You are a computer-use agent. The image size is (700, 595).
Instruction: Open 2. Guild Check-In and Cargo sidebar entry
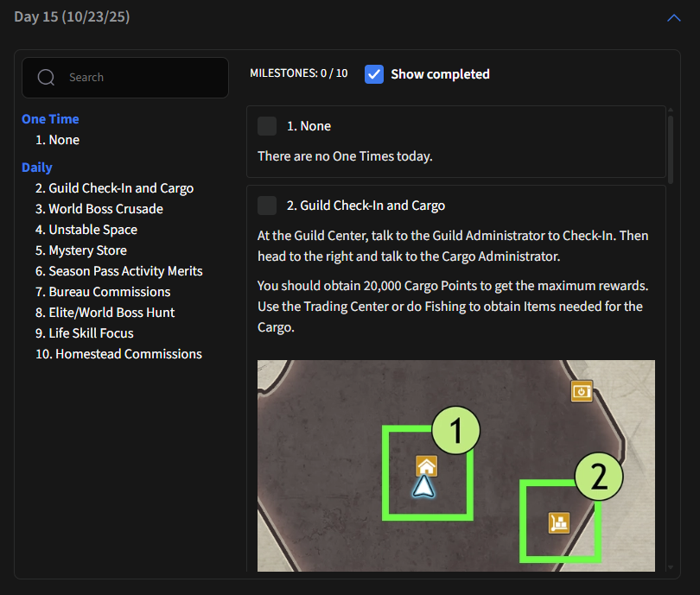114,188
